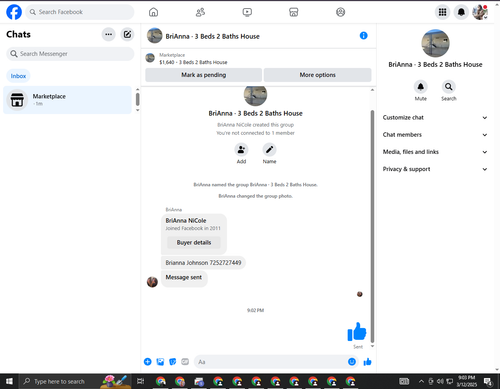
Task: Choose a GIF in composer
Action: point(185,362)
